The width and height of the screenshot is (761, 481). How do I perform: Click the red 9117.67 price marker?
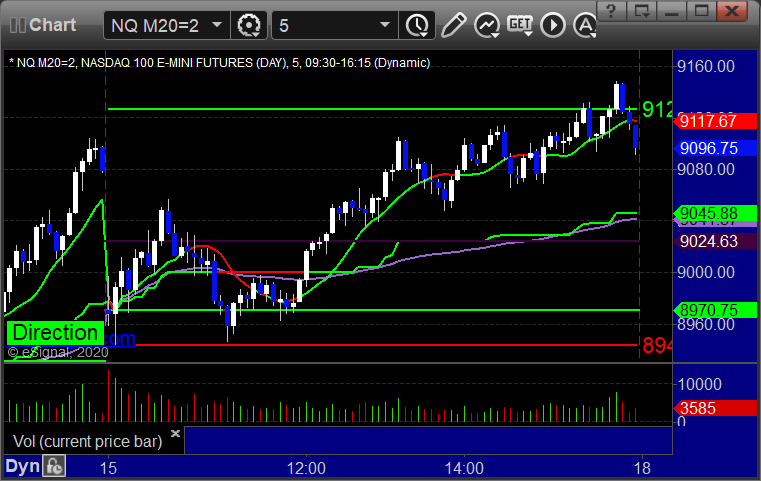[715, 121]
